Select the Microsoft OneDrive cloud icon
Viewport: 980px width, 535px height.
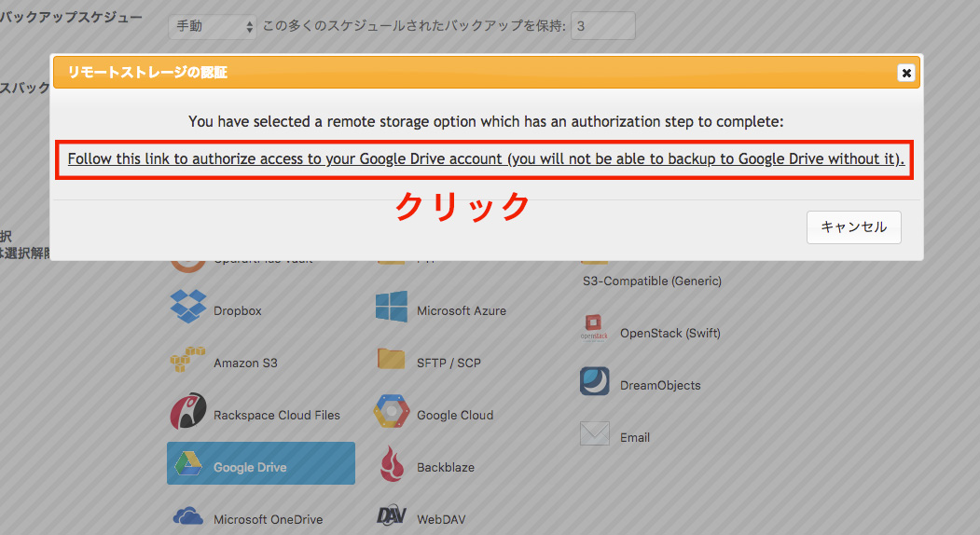[188, 516]
